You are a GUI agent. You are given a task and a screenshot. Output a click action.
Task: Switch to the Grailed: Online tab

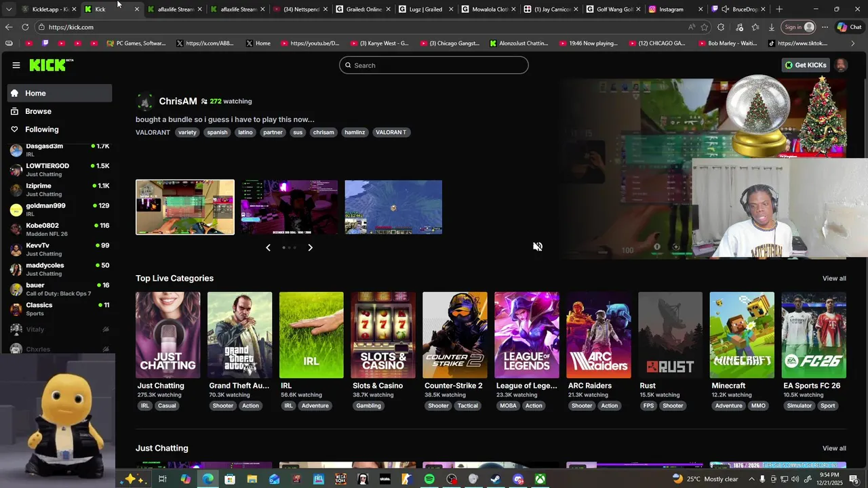364,9
